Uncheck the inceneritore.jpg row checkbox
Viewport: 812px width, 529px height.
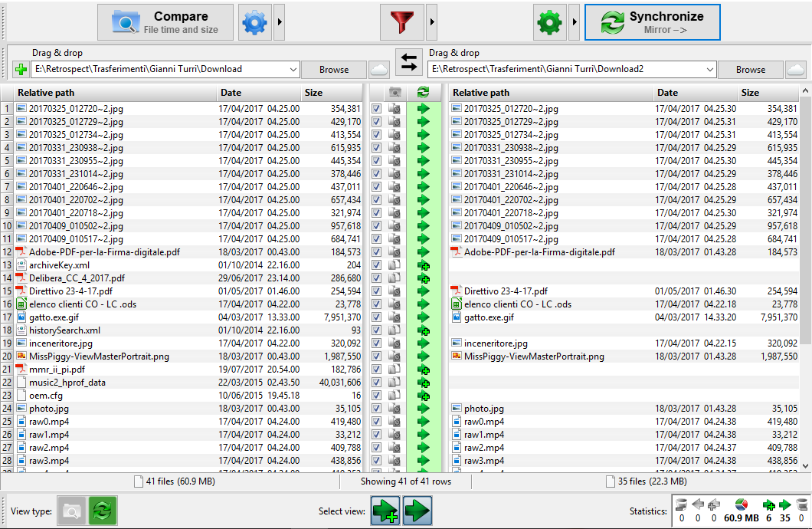pos(376,343)
